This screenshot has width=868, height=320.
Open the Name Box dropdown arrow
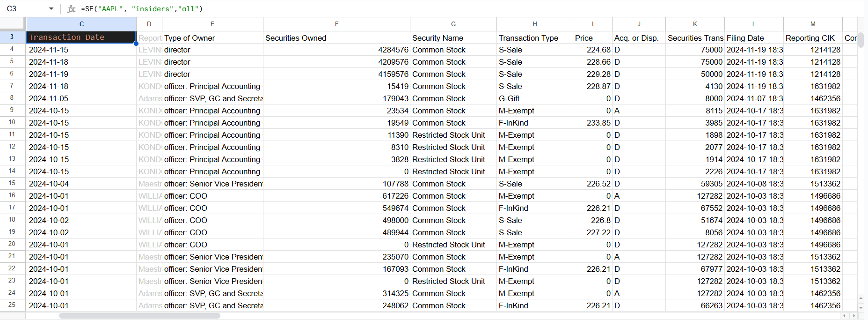(x=51, y=9)
